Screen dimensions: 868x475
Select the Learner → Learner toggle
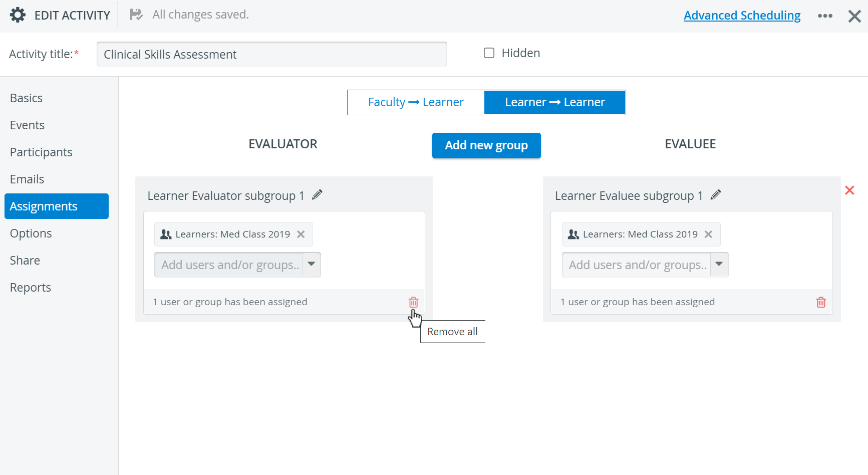pyautogui.click(x=555, y=102)
